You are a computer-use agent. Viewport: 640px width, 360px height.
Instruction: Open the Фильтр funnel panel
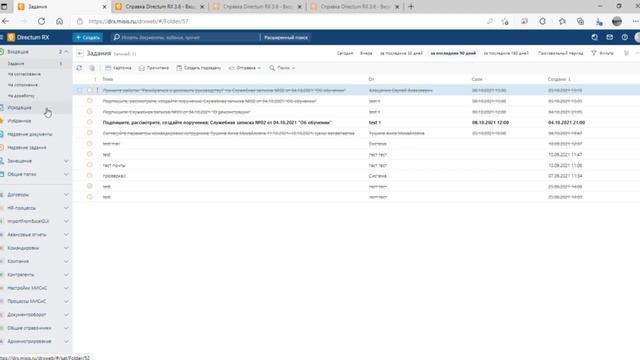pos(602,53)
